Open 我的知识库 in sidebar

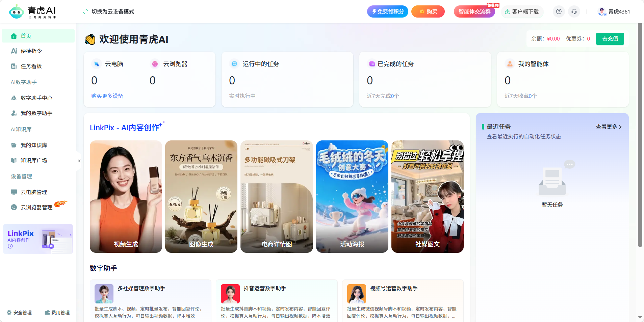(34, 145)
